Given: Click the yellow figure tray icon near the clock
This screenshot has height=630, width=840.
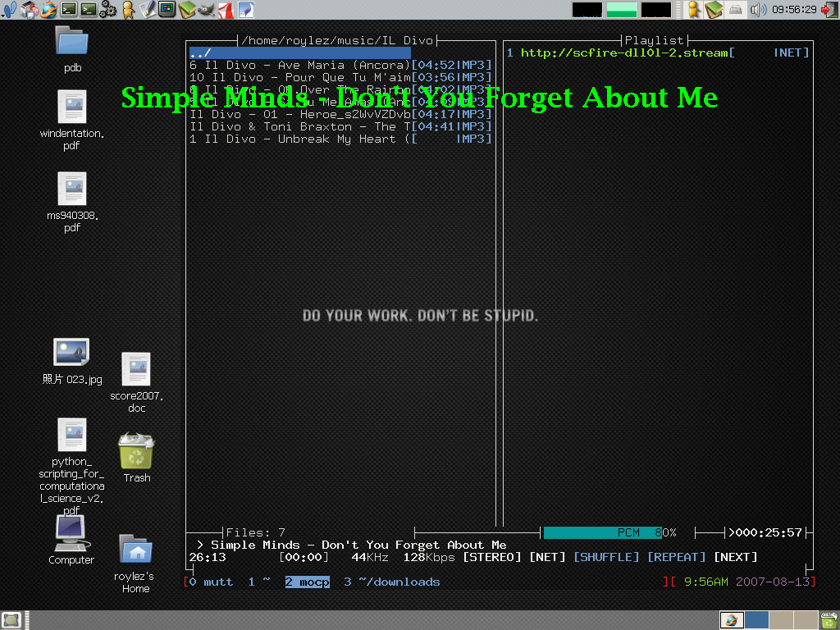Looking at the screenshot, I should 693,10.
